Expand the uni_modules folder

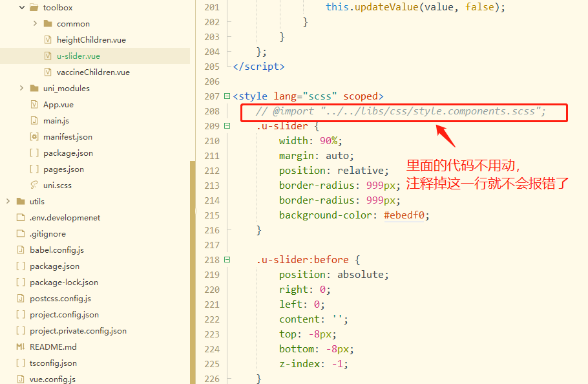tap(21, 88)
